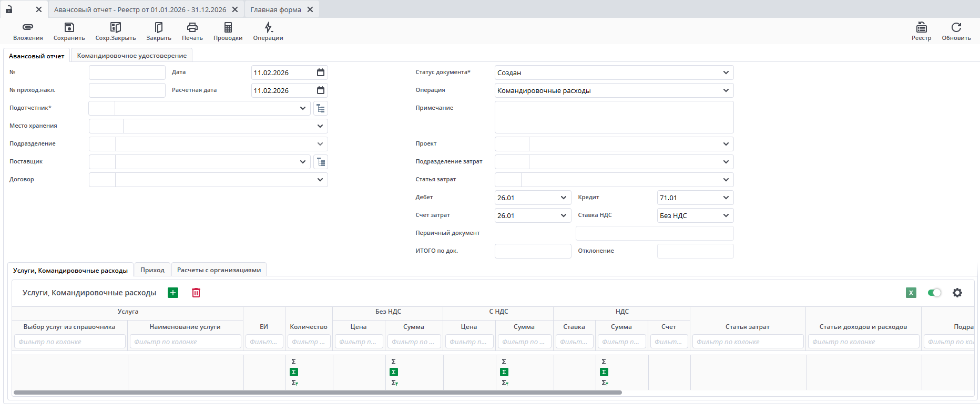
Task: Click the Сохранить save icon
Action: (x=69, y=27)
